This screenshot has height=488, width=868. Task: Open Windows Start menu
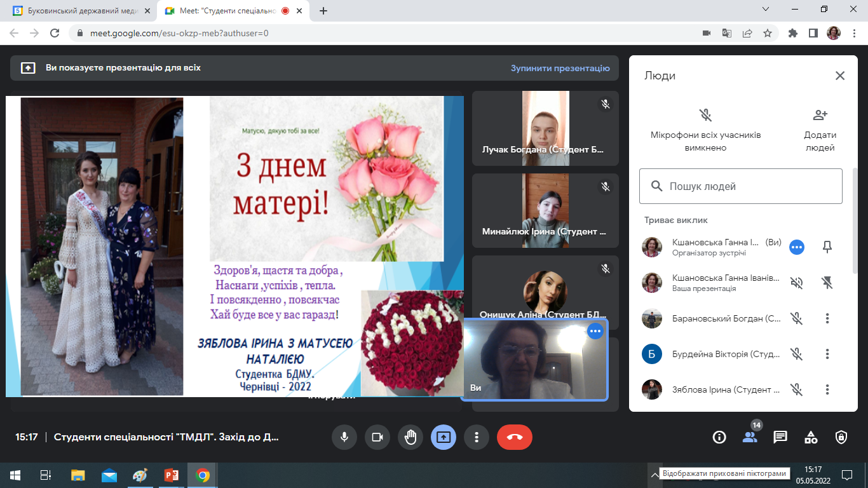pyautogui.click(x=15, y=475)
